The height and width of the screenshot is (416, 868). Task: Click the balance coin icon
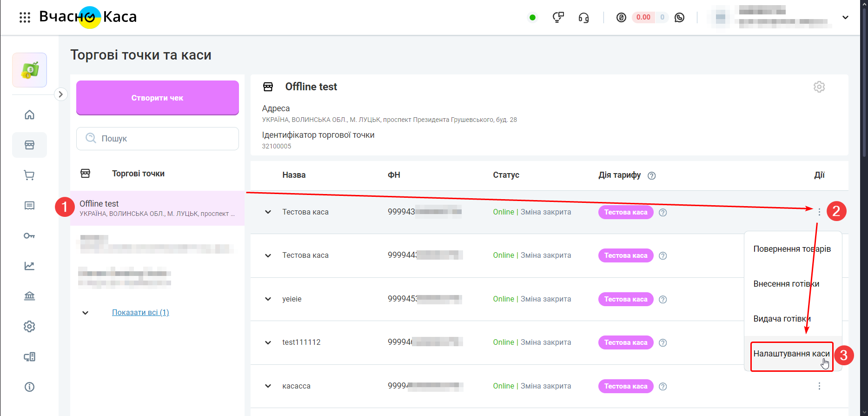click(621, 18)
